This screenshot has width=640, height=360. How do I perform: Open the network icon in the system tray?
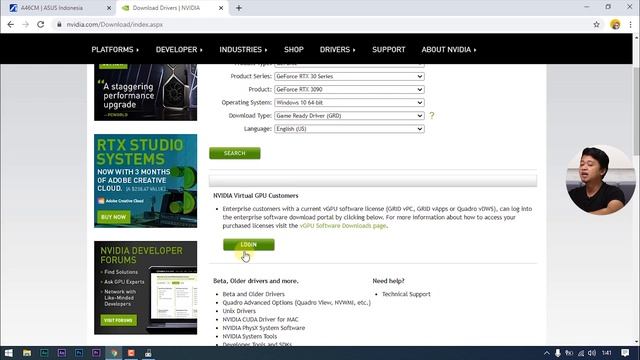coord(581,353)
